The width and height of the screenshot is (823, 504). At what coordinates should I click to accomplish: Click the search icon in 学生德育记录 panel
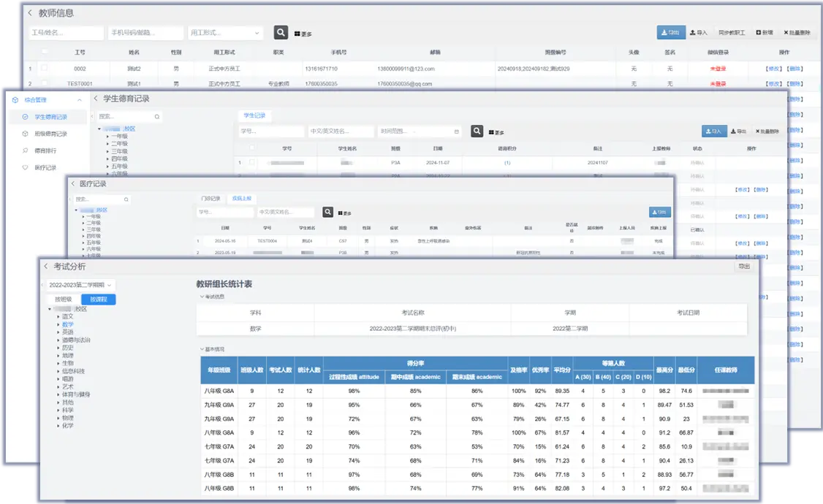(x=477, y=131)
